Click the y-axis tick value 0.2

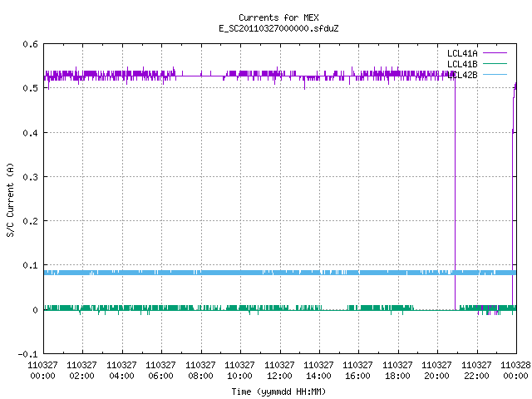30,221
